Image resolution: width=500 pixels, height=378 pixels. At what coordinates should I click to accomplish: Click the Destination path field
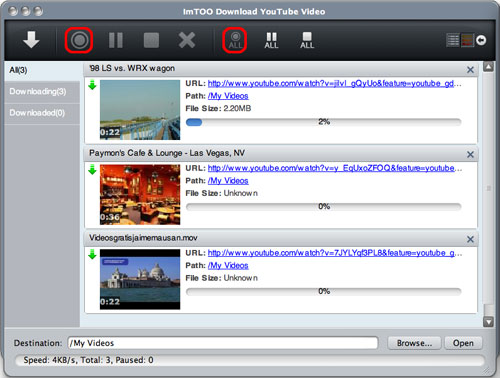tap(223, 343)
